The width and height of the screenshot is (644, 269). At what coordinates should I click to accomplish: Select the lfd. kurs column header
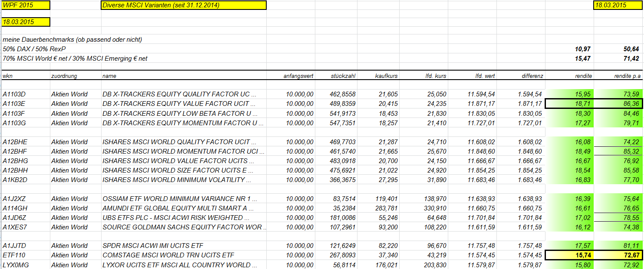click(x=436, y=76)
